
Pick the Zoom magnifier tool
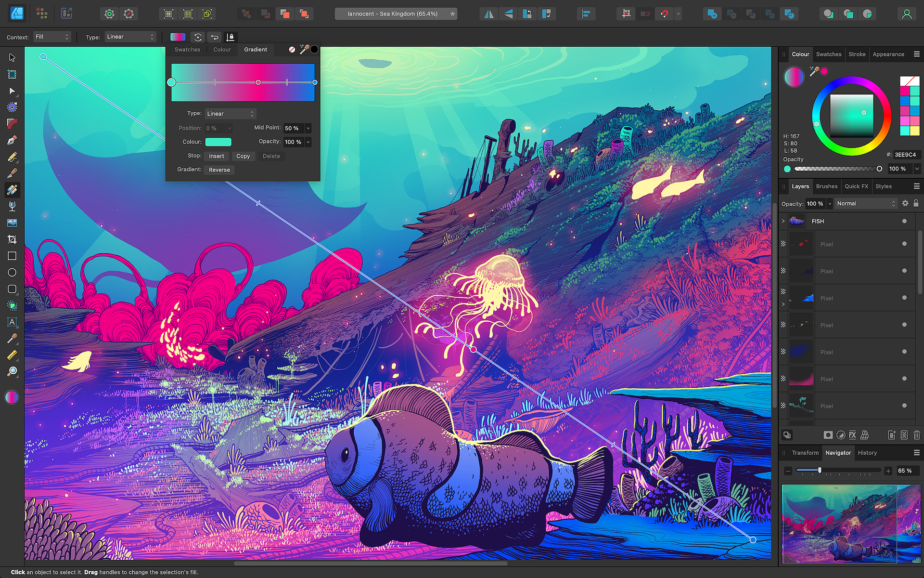coord(12,371)
